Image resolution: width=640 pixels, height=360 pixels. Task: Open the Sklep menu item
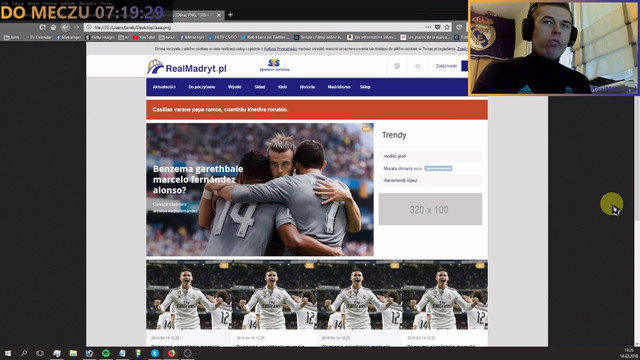click(x=365, y=87)
